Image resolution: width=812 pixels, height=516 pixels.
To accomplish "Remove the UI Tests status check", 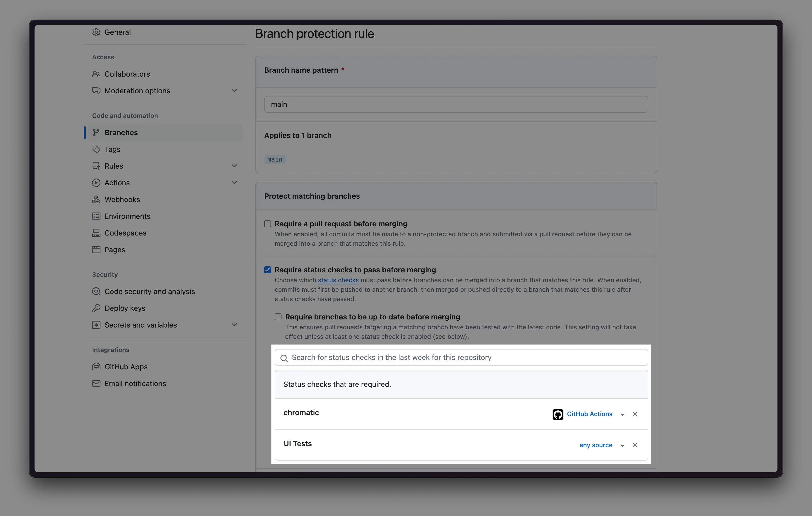I will coord(635,445).
